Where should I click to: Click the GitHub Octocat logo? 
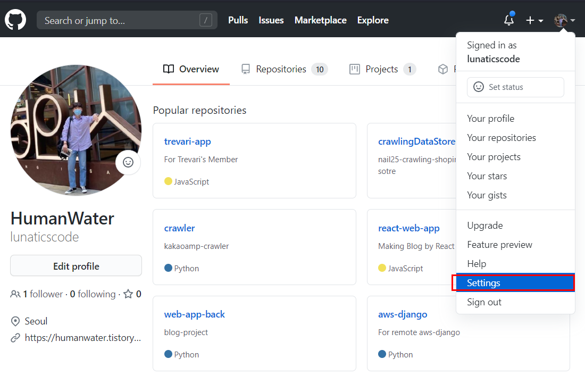[15, 20]
